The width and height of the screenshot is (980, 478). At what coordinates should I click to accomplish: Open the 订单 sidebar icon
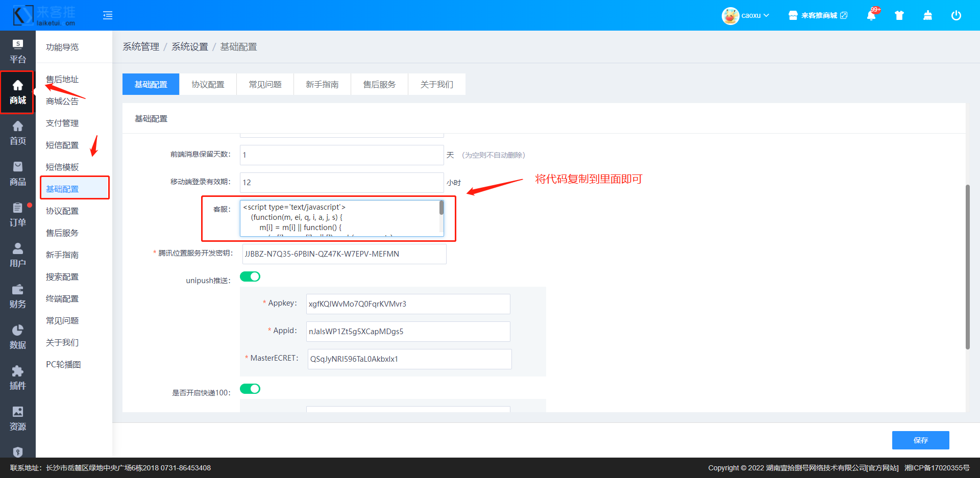tap(18, 214)
